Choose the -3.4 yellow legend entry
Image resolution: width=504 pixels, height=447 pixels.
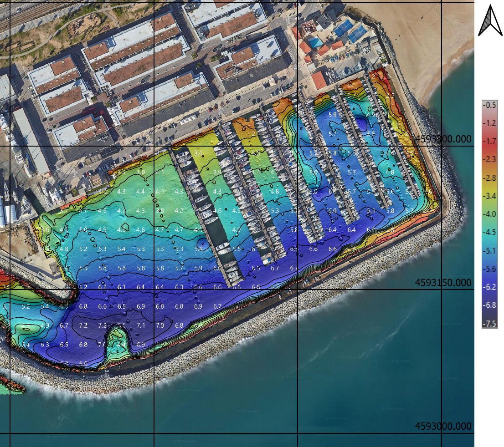[x=490, y=196]
